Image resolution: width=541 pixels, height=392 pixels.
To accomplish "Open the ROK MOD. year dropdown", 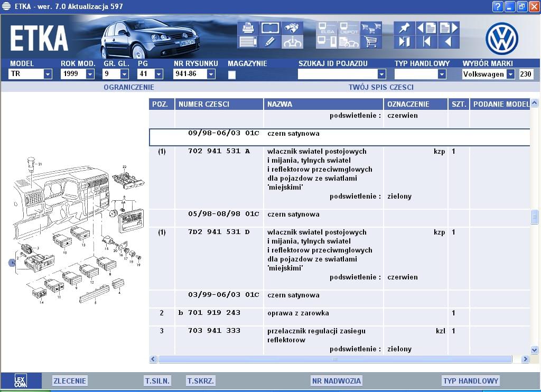I will tap(90, 74).
